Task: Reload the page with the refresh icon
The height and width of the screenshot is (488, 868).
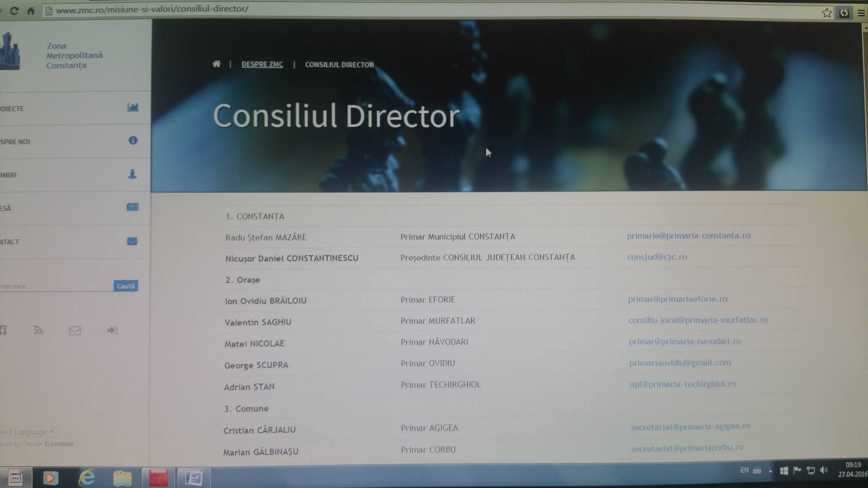Action: [14, 11]
